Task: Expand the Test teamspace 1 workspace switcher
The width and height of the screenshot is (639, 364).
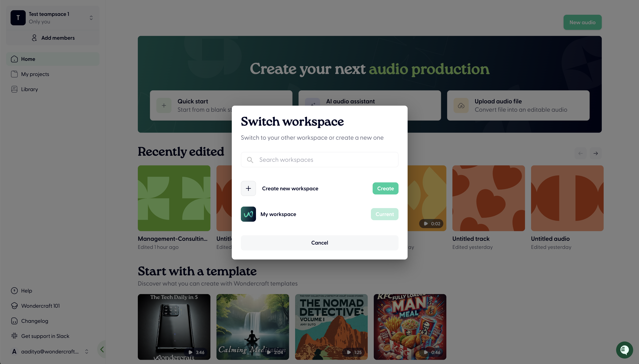Action: tap(91, 18)
